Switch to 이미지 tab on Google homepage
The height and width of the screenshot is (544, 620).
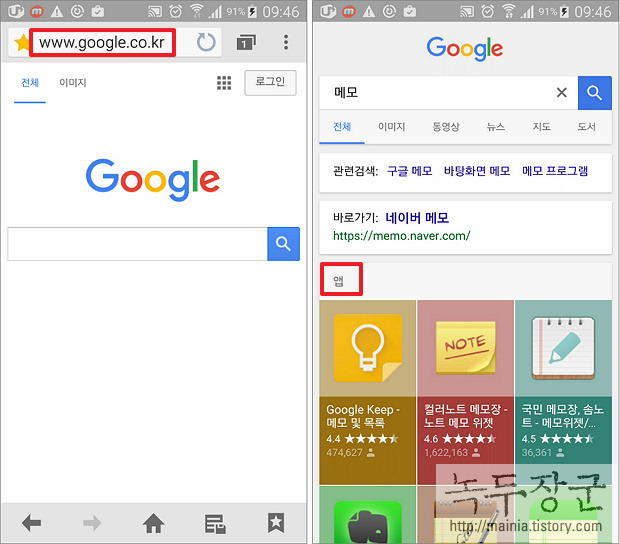point(73,83)
